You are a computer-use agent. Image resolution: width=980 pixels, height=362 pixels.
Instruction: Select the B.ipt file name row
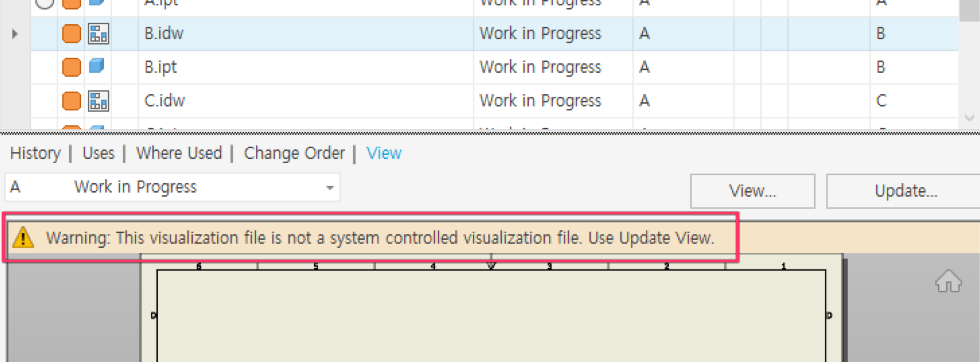pos(160,67)
